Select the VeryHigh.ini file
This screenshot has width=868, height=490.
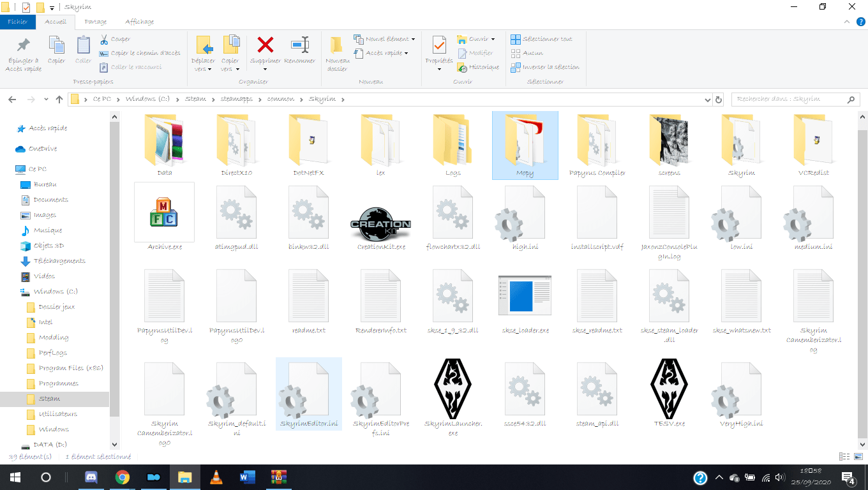point(741,394)
